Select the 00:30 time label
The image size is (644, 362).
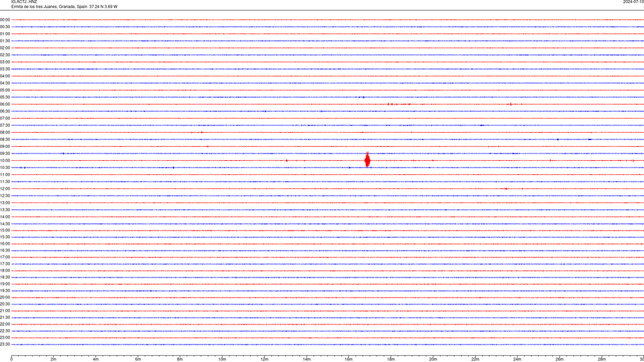[5, 27]
